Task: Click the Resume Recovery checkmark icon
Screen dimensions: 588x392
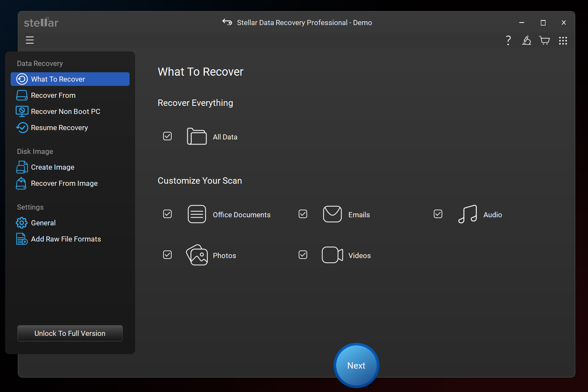Action: click(22, 128)
